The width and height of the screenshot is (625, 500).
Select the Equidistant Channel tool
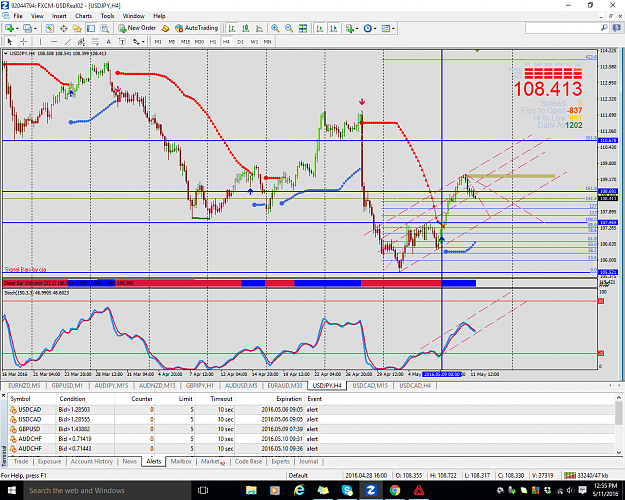[x=81, y=41]
